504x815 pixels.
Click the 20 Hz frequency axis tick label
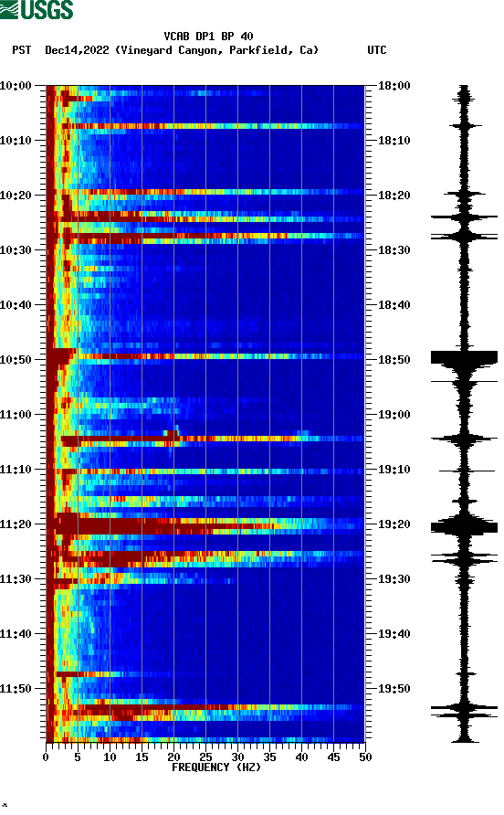point(173,757)
